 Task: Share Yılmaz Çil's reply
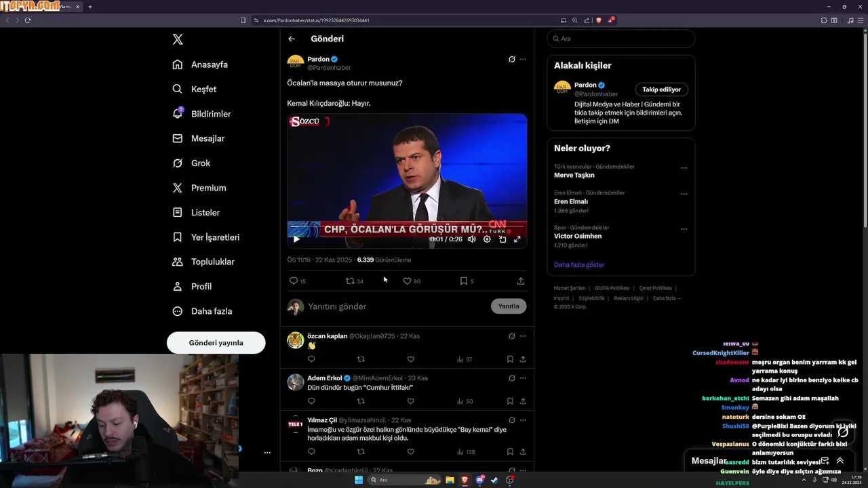[523, 451]
